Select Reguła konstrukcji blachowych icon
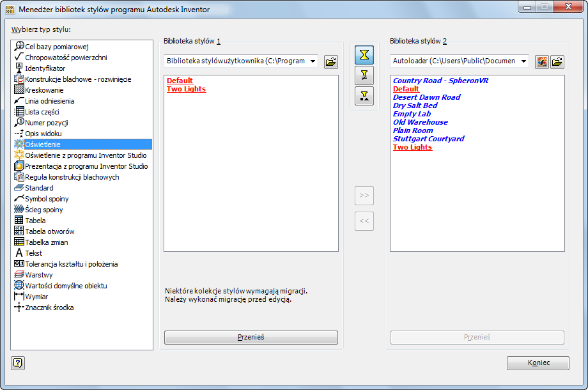The width and height of the screenshot is (588, 390). click(x=19, y=176)
